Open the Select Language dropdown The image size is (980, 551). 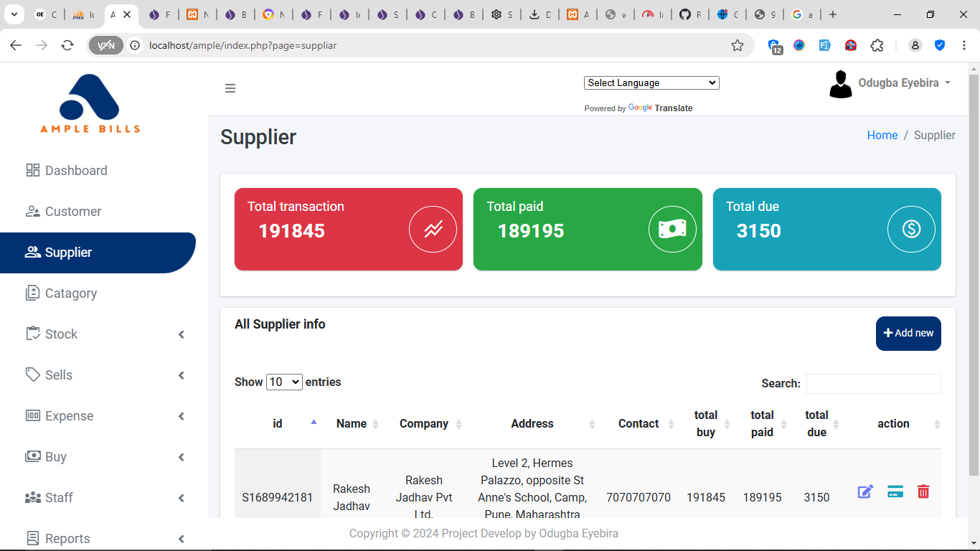(651, 83)
